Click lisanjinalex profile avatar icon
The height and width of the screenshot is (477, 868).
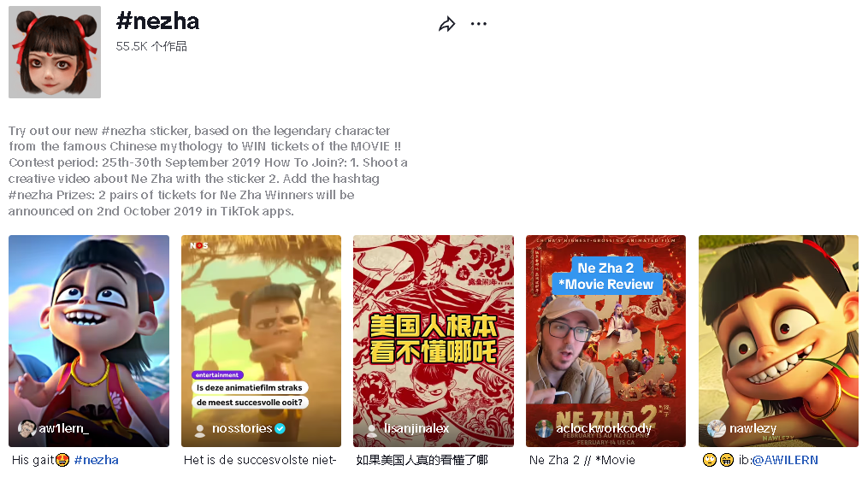[x=372, y=430]
